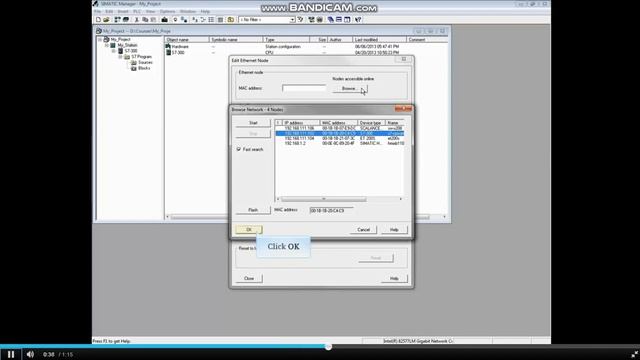Toggle video fullscreen mode
Screen dimensions: 640x360
coord(635,354)
